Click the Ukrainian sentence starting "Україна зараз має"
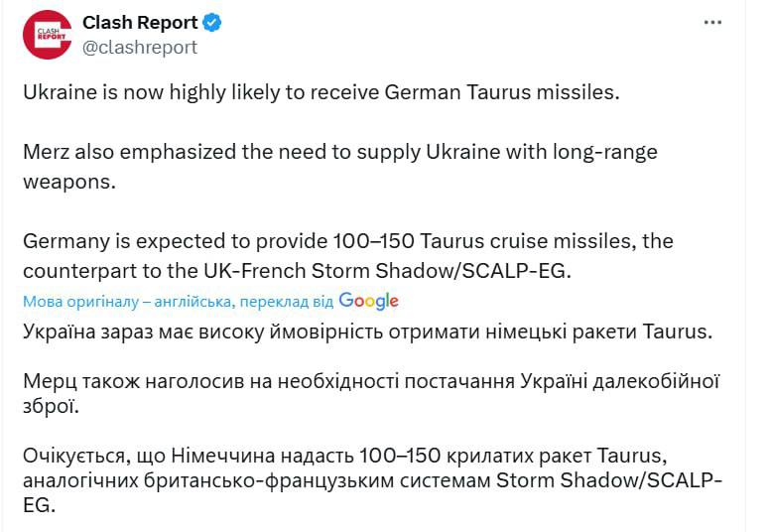Image resolution: width=771 pixels, height=532 pixels. 365,332
